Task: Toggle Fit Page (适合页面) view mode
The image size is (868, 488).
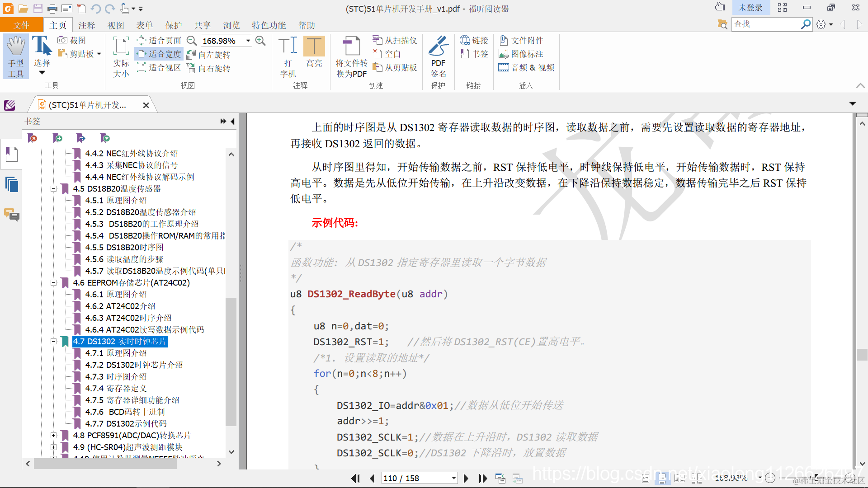Action: click(159, 41)
